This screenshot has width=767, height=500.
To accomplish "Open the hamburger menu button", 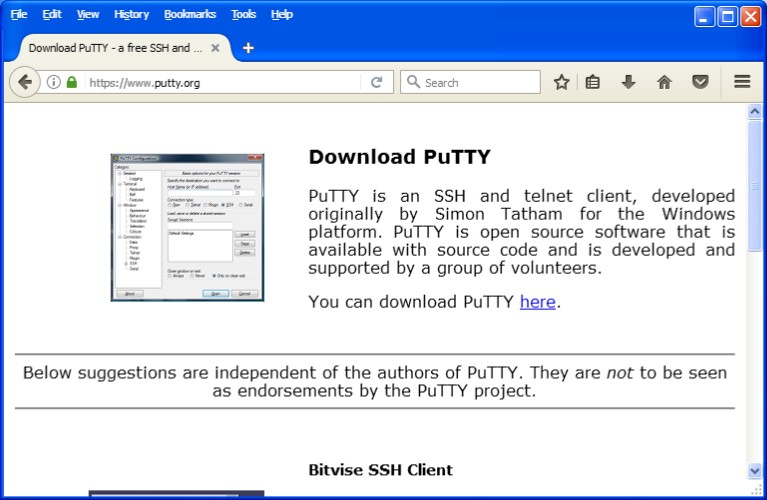I will click(x=742, y=82).
